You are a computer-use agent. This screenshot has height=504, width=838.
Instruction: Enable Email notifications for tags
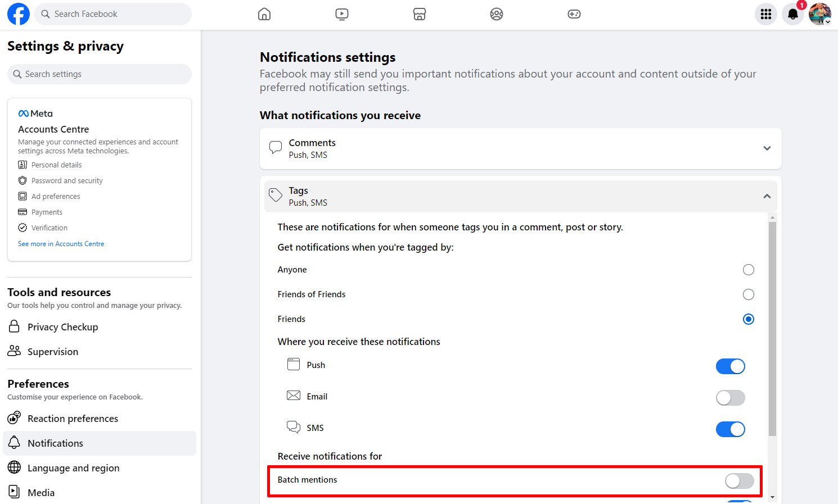click(730, 398)
